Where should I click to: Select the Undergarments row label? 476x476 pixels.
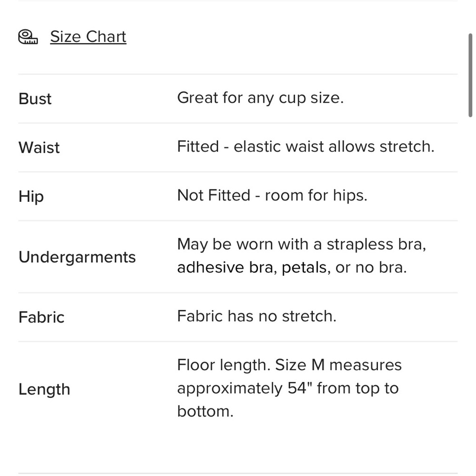(77, 257)
